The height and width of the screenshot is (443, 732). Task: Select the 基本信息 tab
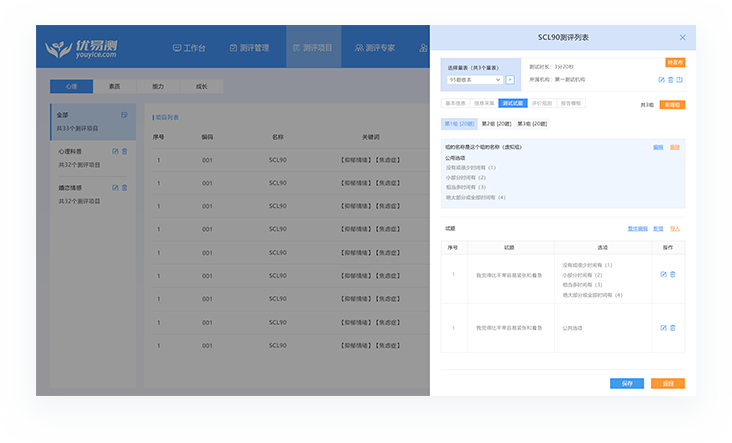(x=455, y=103)
